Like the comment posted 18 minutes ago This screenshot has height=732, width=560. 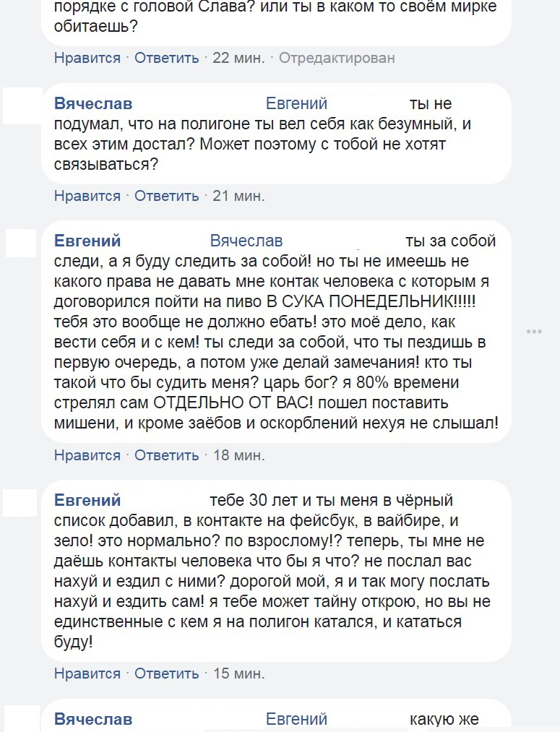coord(87,455)
